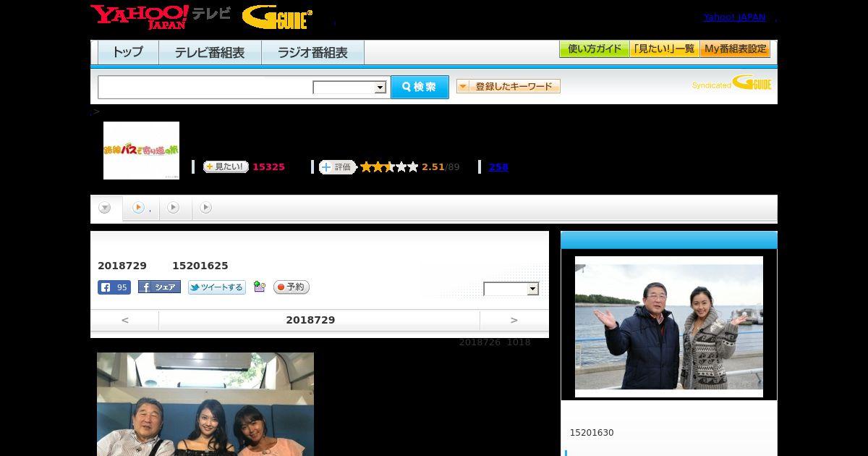Click the Facebook シェア button

pyautogui.click(x=159, y=287)
